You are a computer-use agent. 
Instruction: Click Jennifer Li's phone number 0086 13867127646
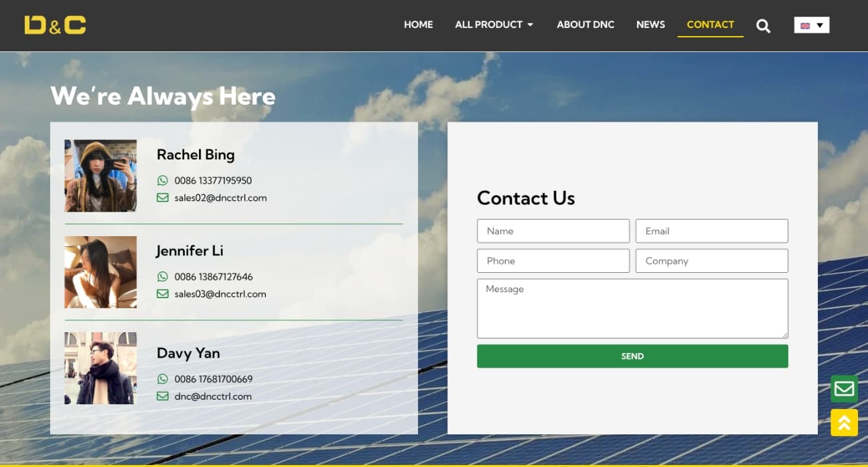tap(214, 276)
